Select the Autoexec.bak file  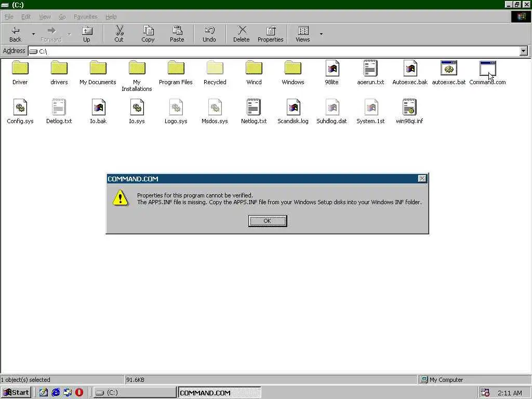[x=410, y=73]
